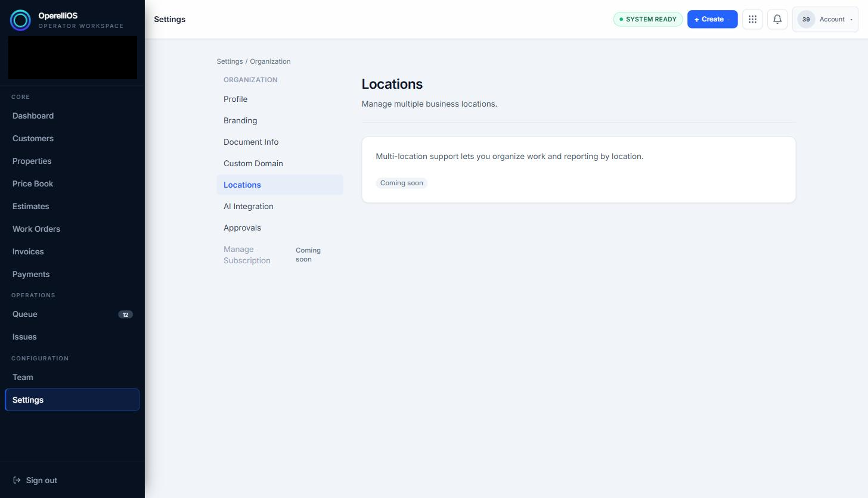This screenshot has width=868, height=498.
Task: Click the Coming soon pill in Locations card
Action: coord(401,183)
